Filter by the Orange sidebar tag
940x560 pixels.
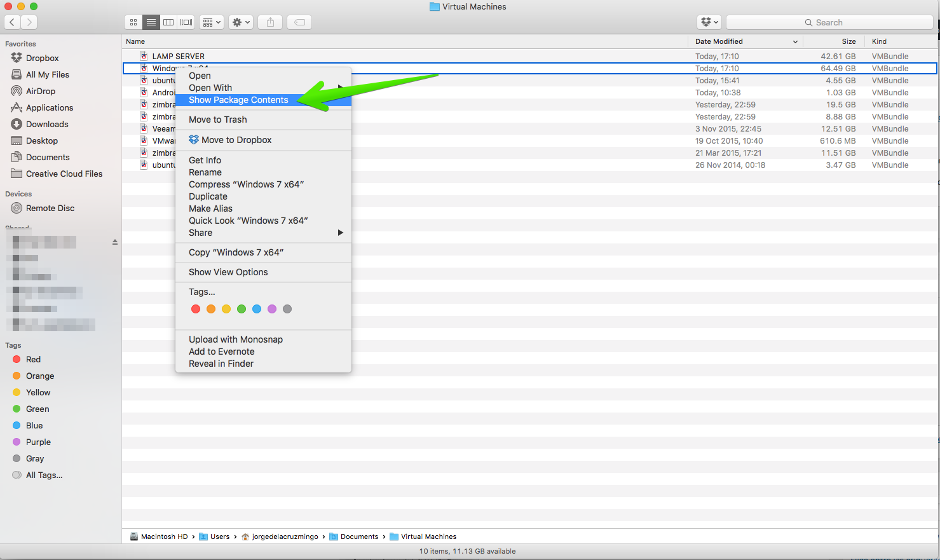point(39,376)
